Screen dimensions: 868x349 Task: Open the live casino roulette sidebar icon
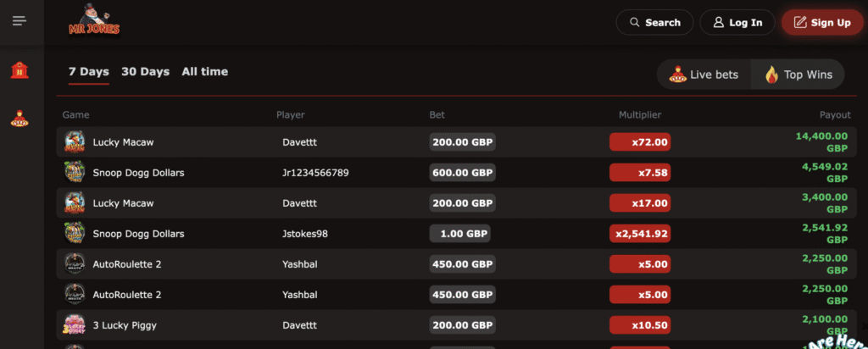pos(19,119)
